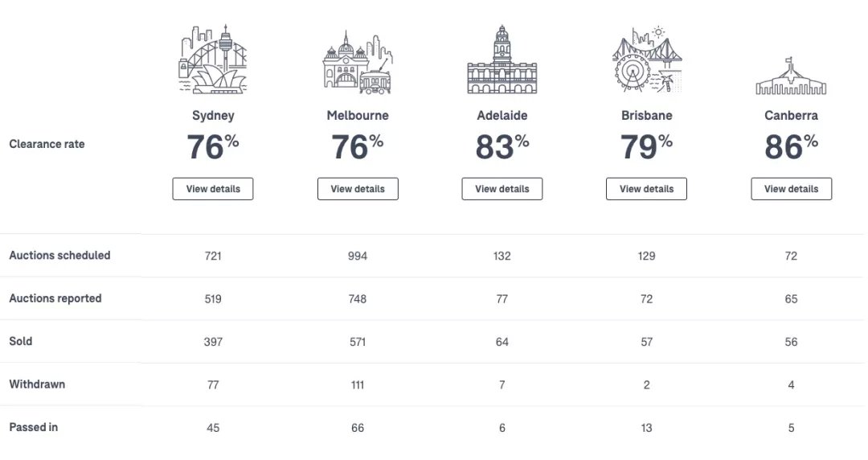Click the Clearance rate label
The height and width of the screenshot is (460, 868).
tap(47, 144)
